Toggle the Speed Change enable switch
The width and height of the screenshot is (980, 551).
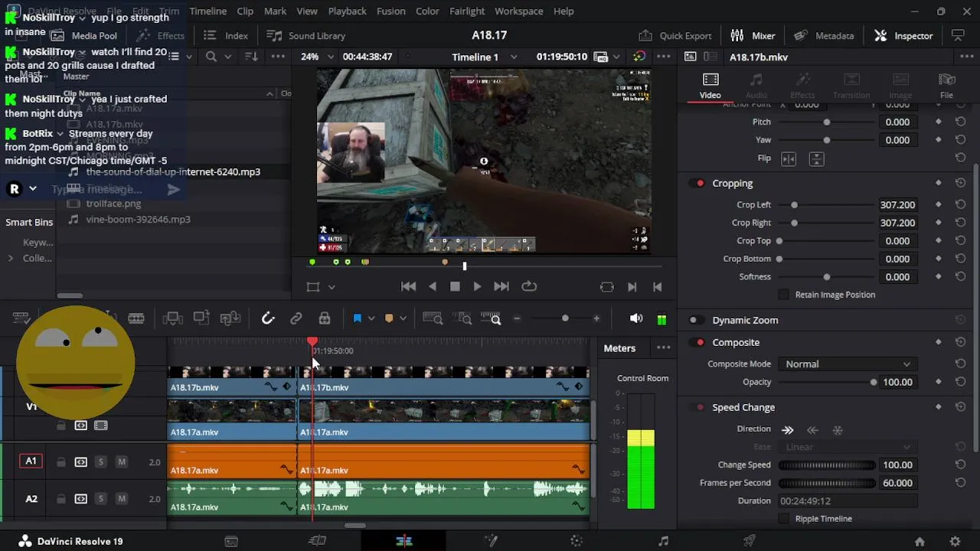click(x=694, y=408)
